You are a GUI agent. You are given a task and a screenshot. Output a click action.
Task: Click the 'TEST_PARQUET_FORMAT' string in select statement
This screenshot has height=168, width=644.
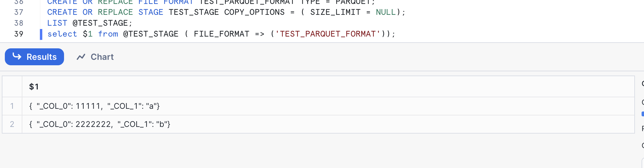pyautogui.click(x=327, y=34)
